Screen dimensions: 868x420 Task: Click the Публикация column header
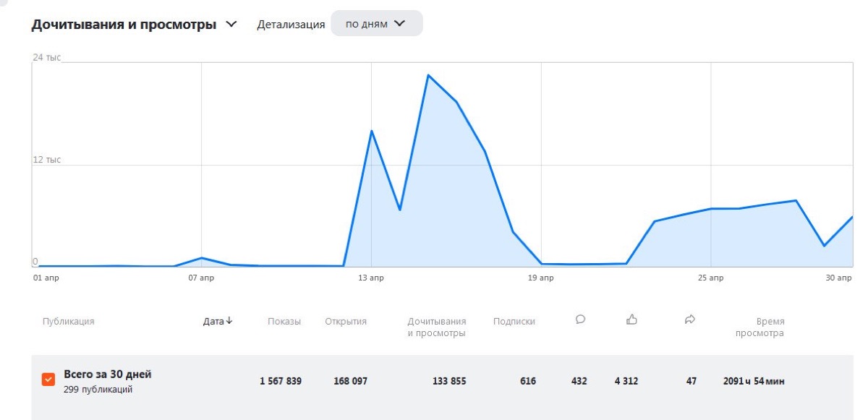click(68, 321)
